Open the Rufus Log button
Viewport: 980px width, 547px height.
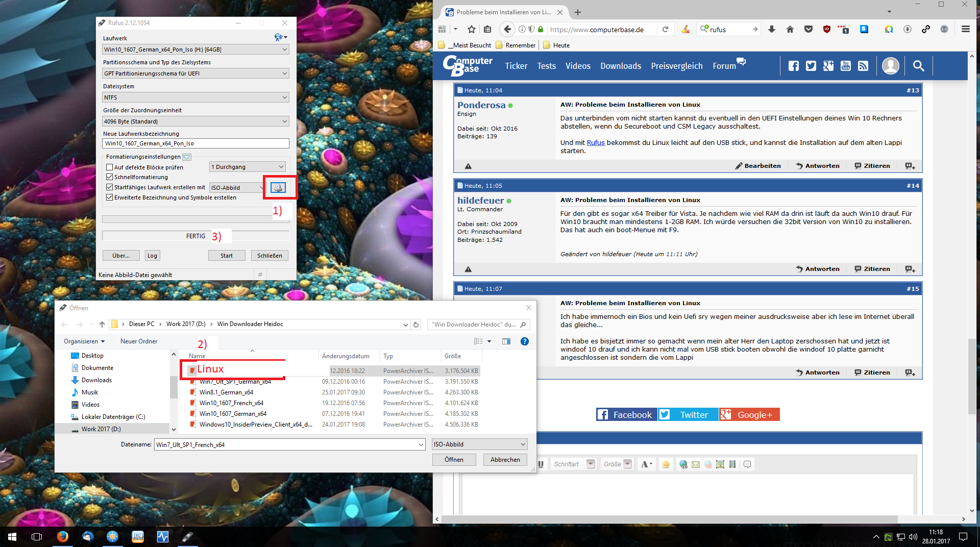152,256
